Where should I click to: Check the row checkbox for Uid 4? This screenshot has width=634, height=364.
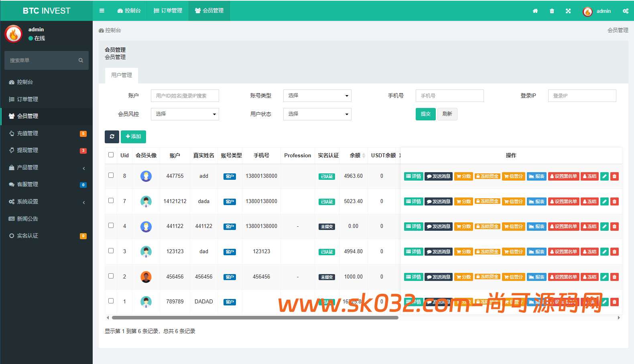tap(111, 226)
